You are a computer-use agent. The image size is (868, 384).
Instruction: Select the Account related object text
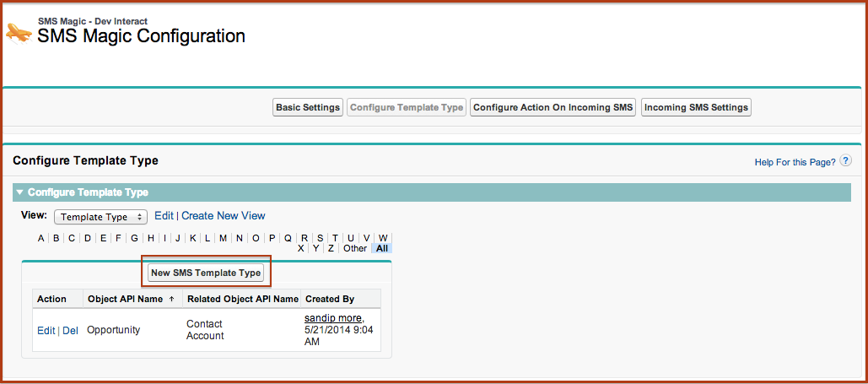coord(205,336)
